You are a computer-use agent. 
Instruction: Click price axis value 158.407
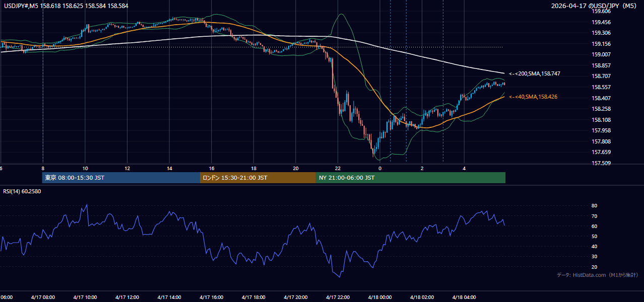pos(601,98)
